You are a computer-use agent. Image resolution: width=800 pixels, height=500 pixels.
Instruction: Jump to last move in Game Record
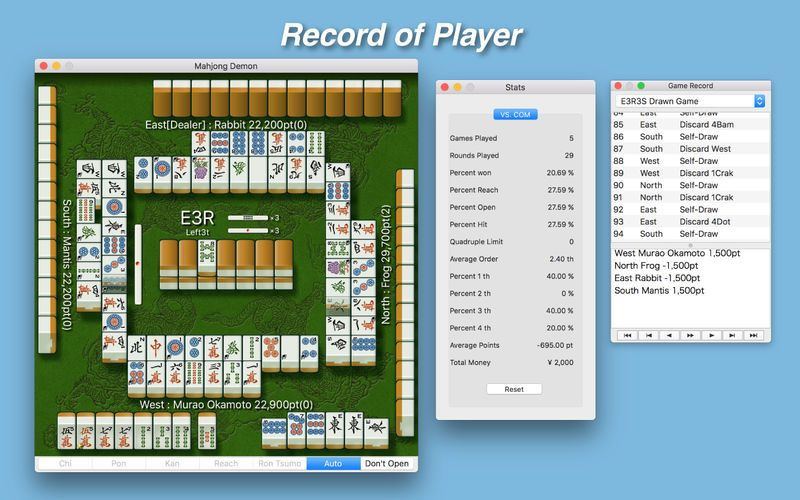click(x=753, y=335)
